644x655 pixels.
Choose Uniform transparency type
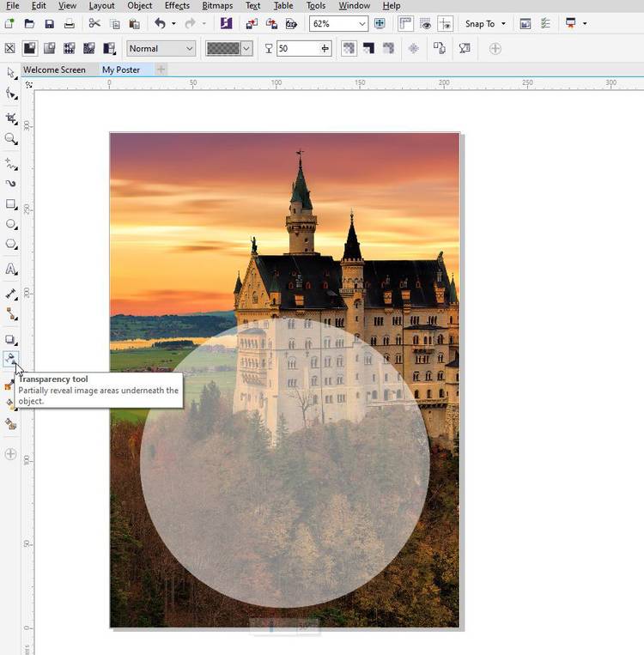point(30,48)
